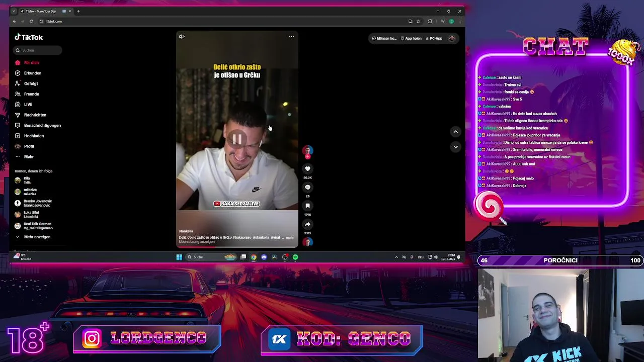Open Hochladen to upload
The width and height of the screenshot is (644, 362).
(29, 136)
